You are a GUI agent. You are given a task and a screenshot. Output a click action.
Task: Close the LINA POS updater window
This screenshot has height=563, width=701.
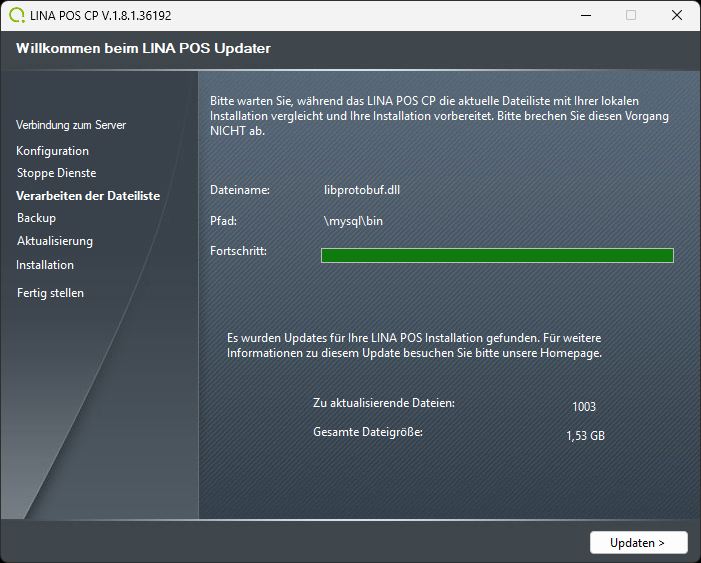tap(677, 15)
